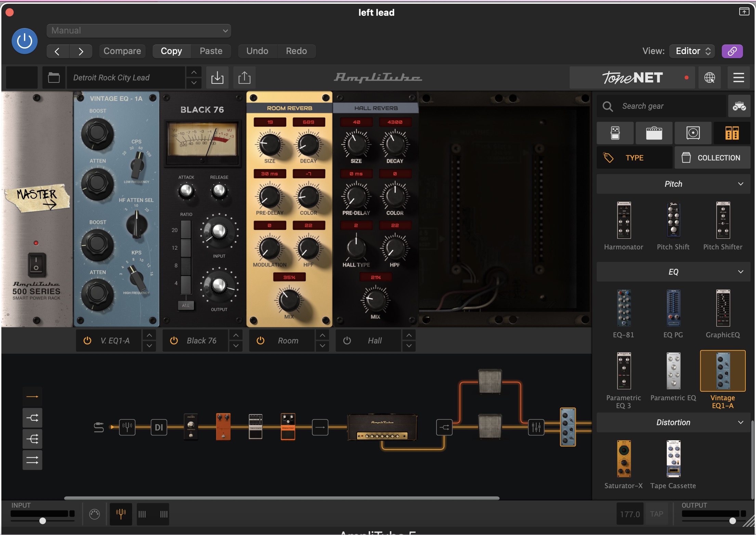The width and height of the screenshot is (756, 535).
Task: Select the cabinet speaker gear category
Action: click(693, 133)
